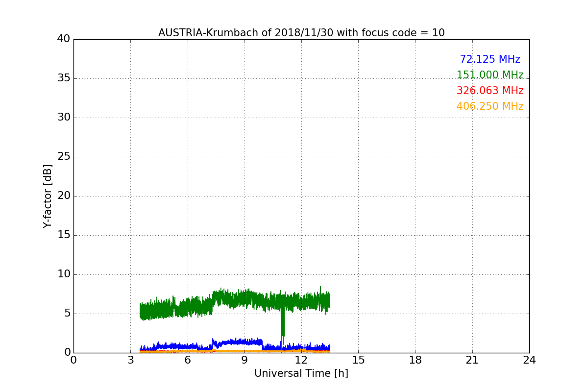Click the x-axis tick label 21

point(472,360)
